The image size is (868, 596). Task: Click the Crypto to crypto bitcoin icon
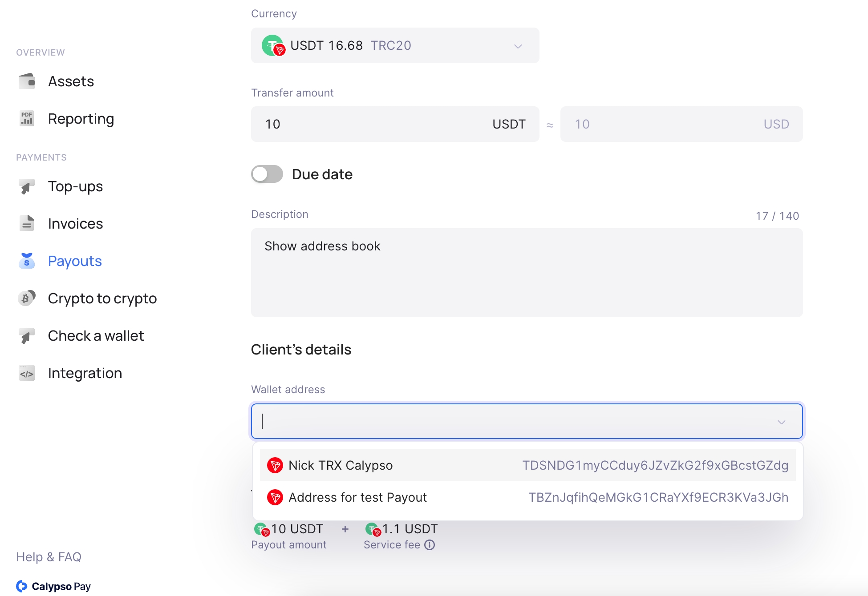(x=27, y=298)
